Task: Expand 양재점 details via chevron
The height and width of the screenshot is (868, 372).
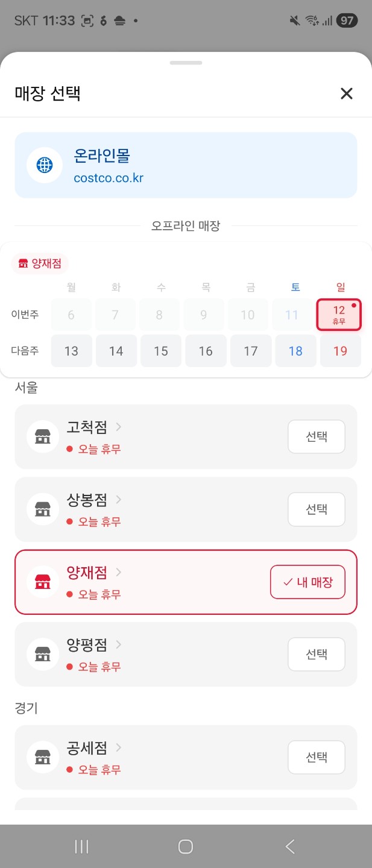Action: coord(119,572)
